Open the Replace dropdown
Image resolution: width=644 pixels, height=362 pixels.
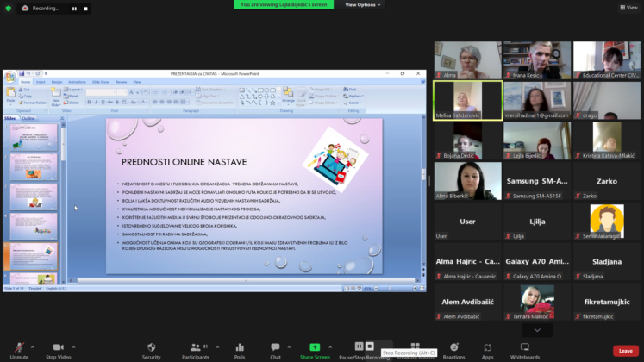click(x=353, y=96)
